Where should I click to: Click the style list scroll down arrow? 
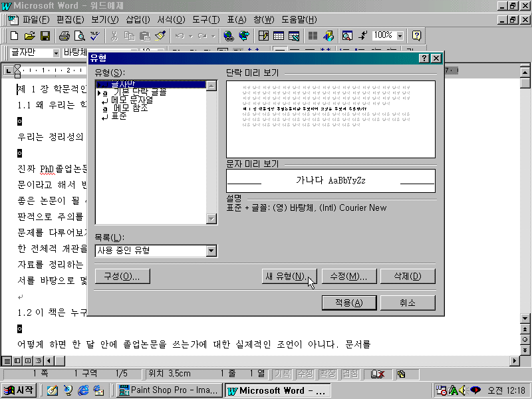pyautogui.click(x=211, y=219)
